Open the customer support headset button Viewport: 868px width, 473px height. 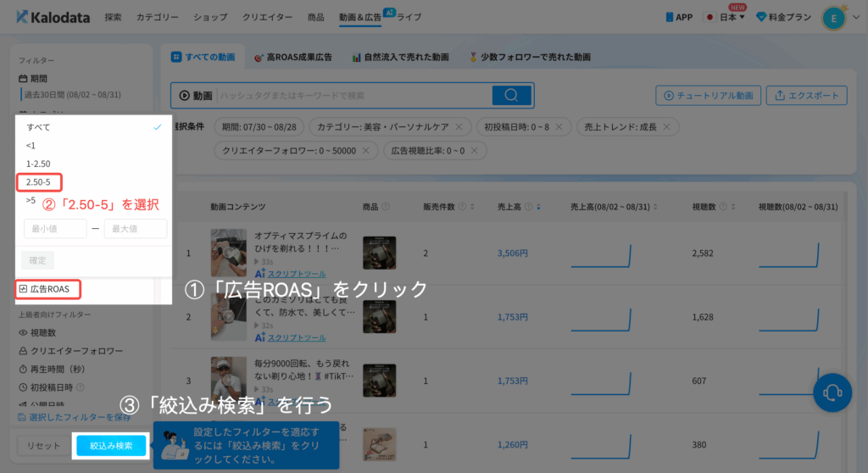click(x=832, y=392)
